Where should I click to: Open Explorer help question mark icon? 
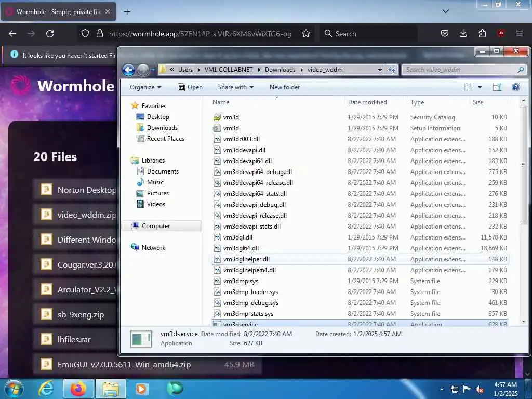pos(516,87)
